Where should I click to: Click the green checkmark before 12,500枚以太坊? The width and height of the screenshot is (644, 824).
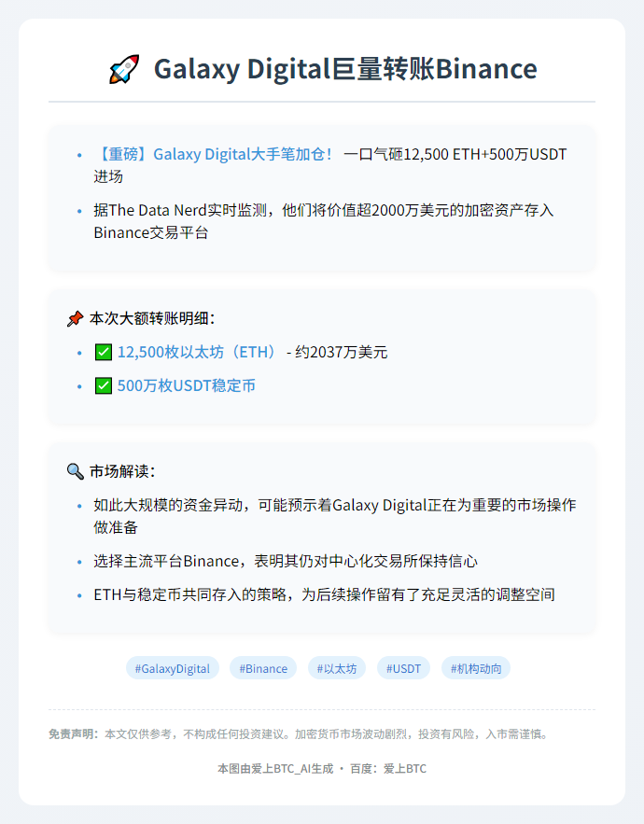[x=103, y=352]
